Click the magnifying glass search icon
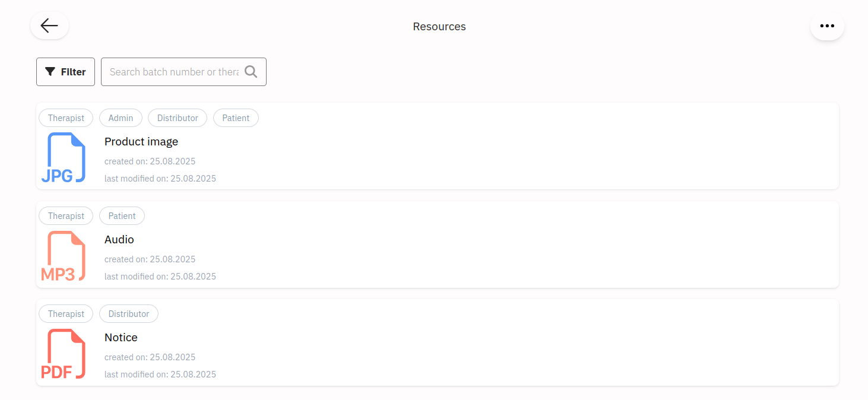The height and width of the screenshot is (400, 868). (x=251, y=72)
